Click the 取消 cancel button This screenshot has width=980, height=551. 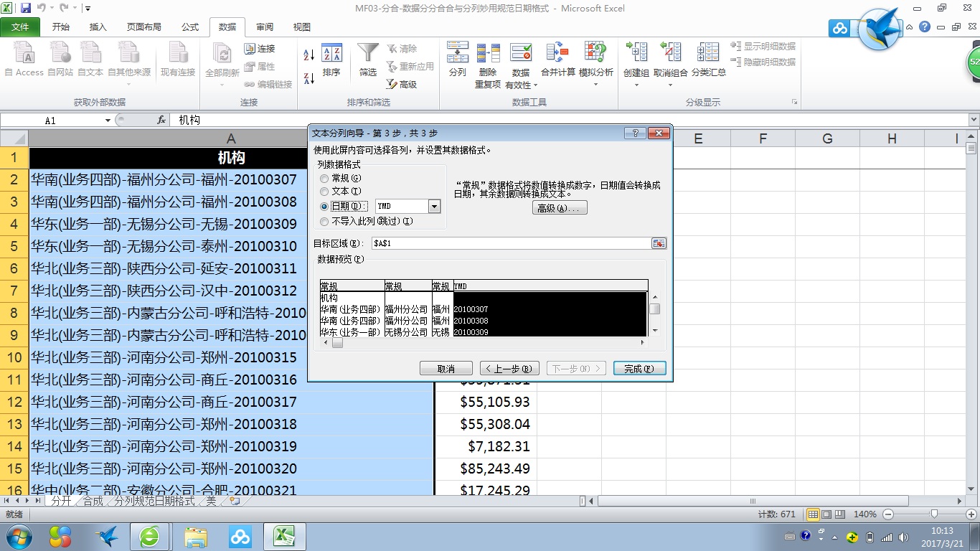(x=446, y=368)
